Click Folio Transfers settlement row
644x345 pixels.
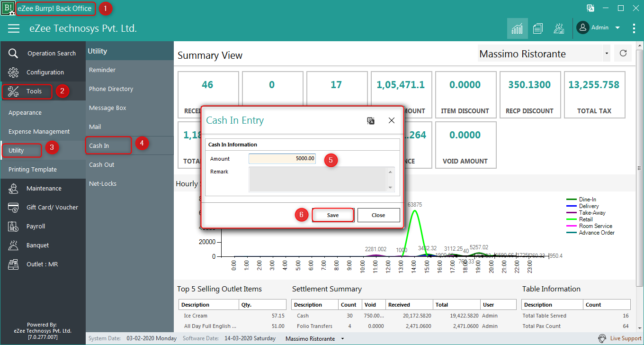point(404,326)
